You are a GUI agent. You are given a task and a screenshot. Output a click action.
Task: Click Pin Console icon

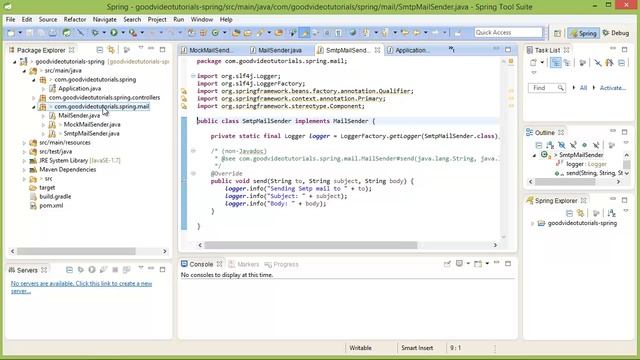(447, 264)
